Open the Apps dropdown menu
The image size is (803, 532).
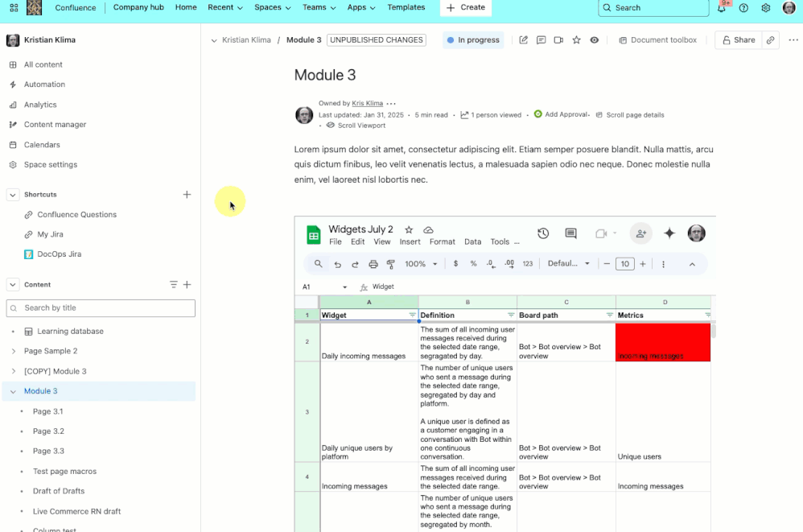tap(361, 8)
